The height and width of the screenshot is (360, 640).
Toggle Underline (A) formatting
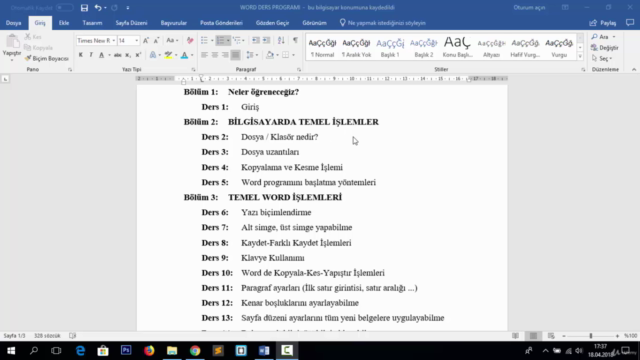click(x=101, y=55)
